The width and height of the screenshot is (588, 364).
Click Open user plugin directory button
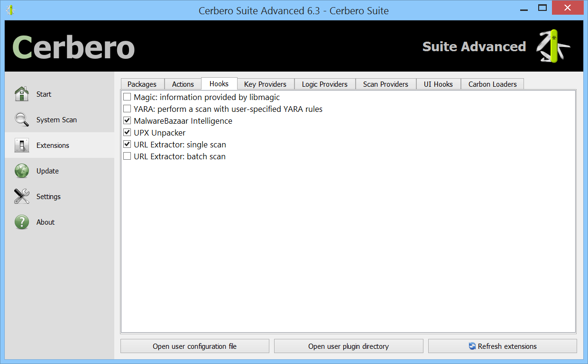click(349, 346)
